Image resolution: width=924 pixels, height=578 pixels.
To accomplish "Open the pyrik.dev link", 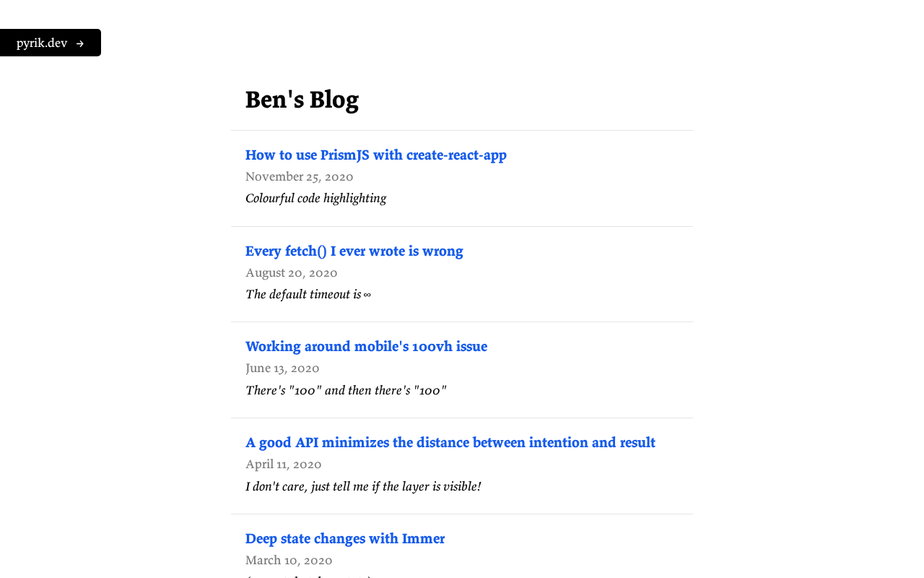I will click(42, 43).
